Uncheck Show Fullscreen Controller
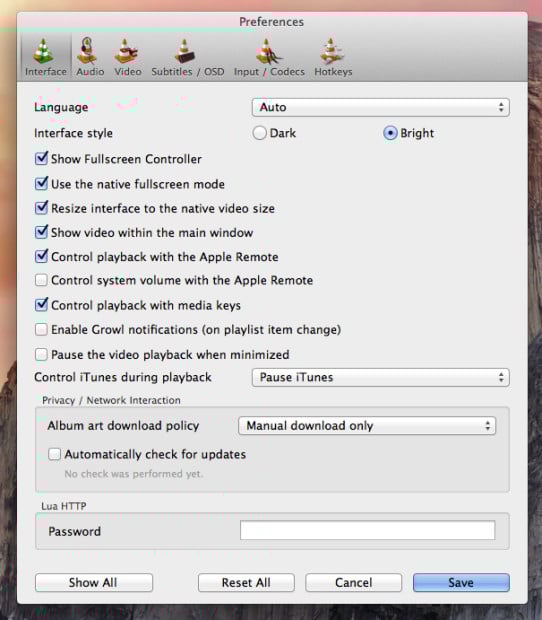The image size is (542, 620). click(x=42, y=159)
